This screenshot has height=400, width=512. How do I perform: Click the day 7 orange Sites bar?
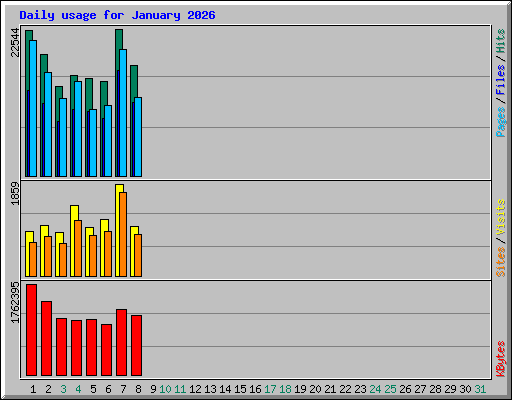(123, 234)
